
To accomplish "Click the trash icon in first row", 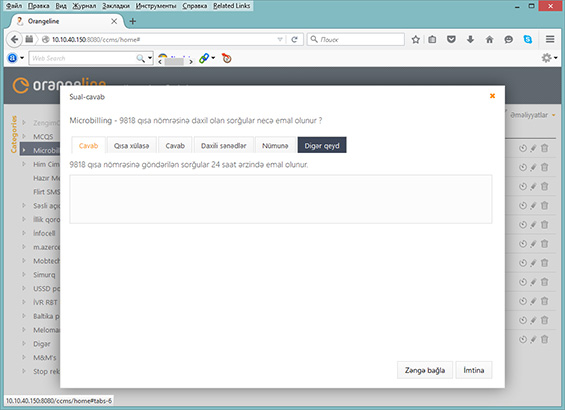I will click(x=544, y=148).
